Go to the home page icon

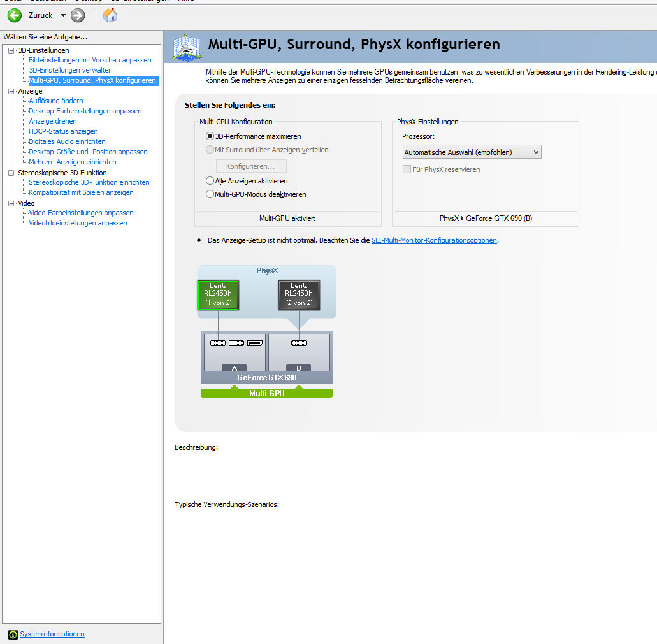click(x=110, y=15)
